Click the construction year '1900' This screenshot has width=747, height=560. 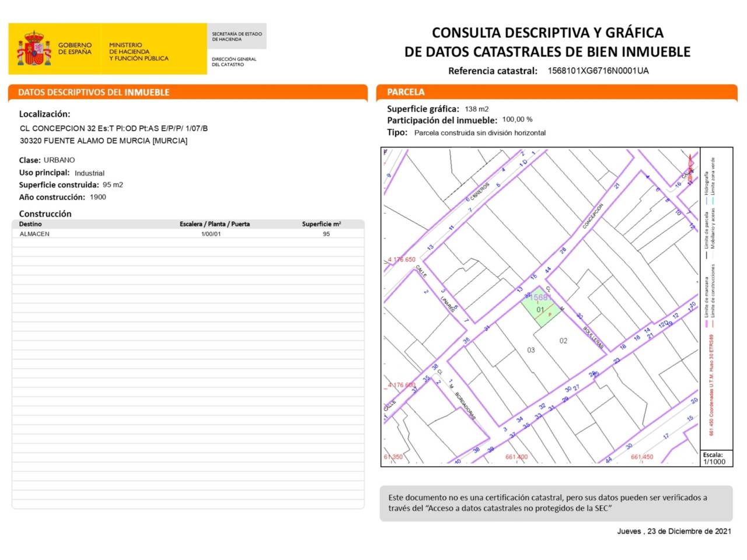98,197
